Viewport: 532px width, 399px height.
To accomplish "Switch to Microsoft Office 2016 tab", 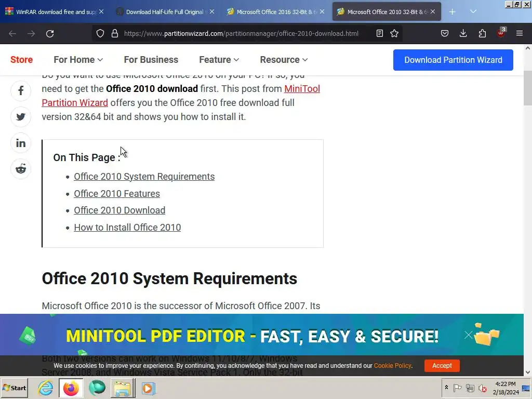I will click(275, 12).
